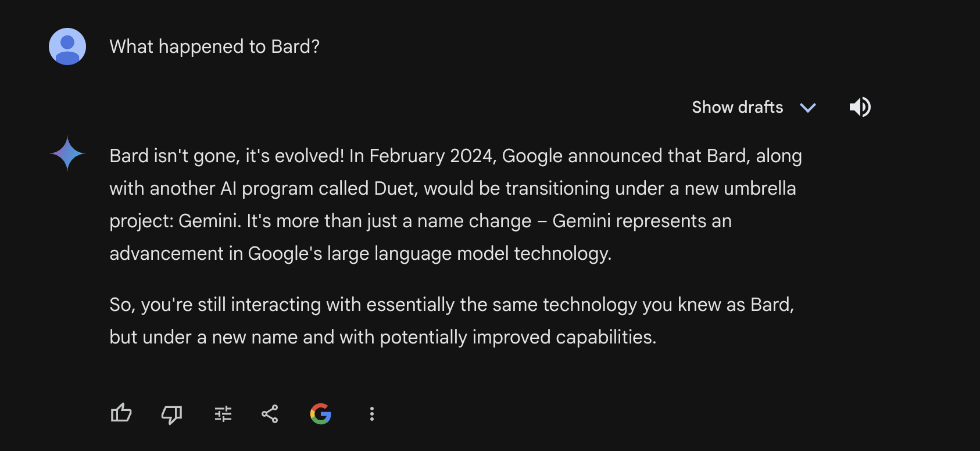The image size is (980, 451).
Task: Expand the Show drafts dropdown
Action: pos(754,107)
